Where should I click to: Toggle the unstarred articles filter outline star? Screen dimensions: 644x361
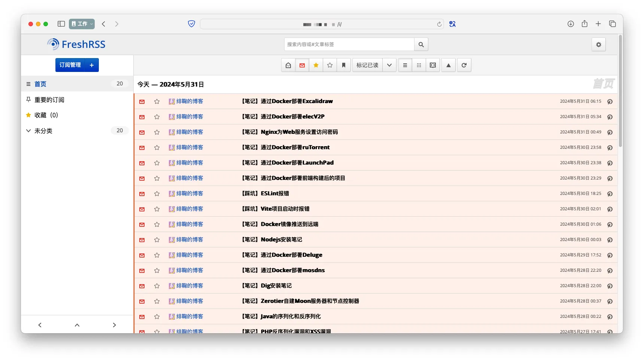coord(330,65)
